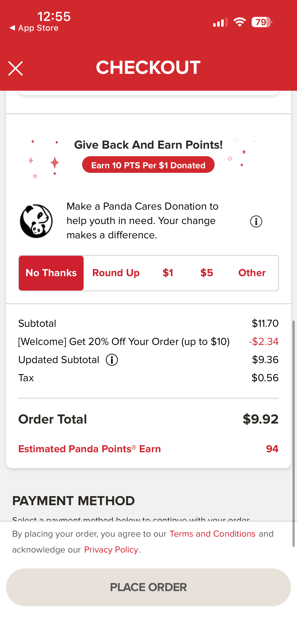The width and height of the screenshot is (297, 644).
Task: Tap the Updated Subtotal info icon
Action: 112,360
